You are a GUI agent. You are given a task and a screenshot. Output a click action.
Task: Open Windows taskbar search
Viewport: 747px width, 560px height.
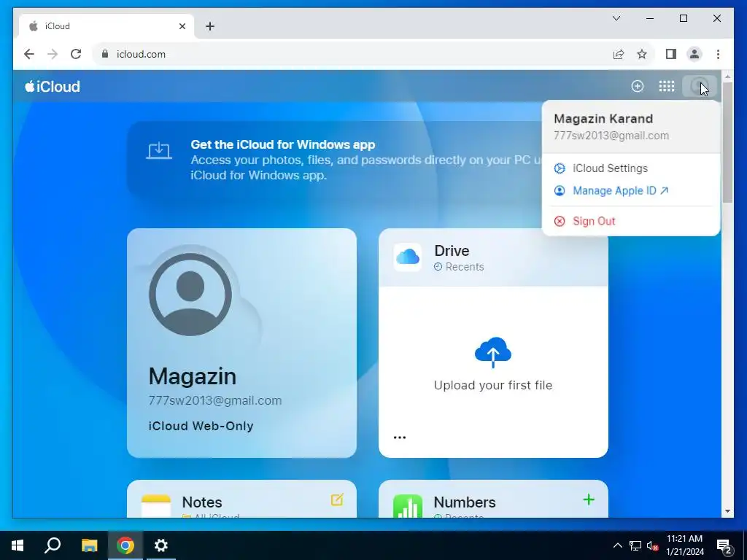(x=53, y=545)
